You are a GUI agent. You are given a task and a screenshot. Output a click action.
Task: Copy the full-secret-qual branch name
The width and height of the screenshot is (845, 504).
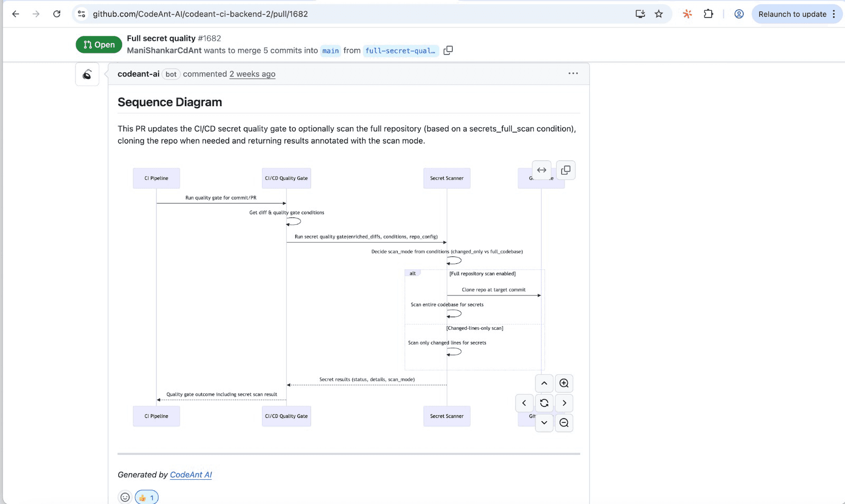tap(448, 50)
